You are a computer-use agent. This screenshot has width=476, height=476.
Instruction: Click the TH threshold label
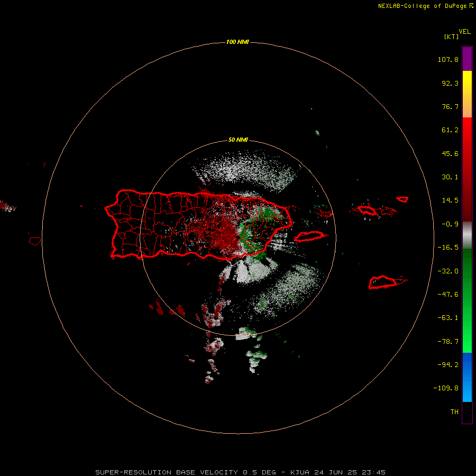tap(454, 412)
